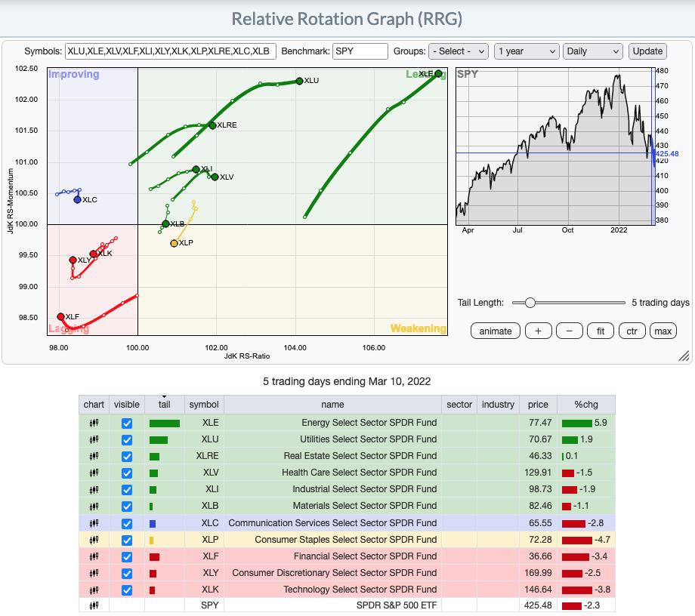Viewport: 695px width, 616px height.
Task: Click the XLV symbol cell
Action: [204, 473]
